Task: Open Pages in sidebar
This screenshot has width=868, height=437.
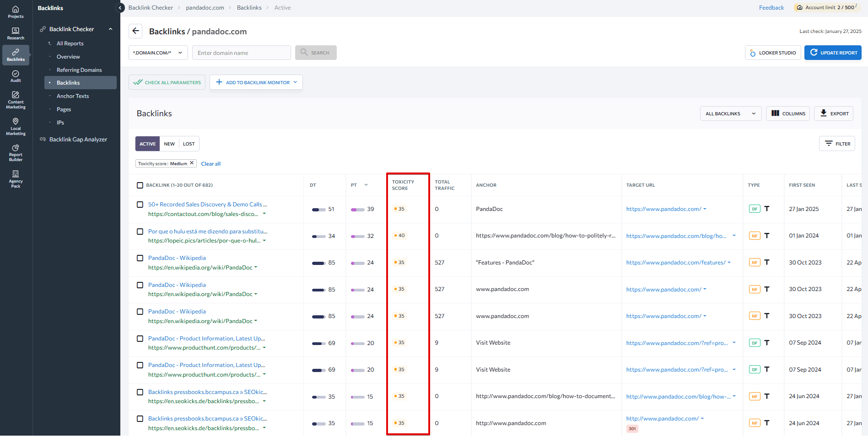Action: [x=64, y=109]
